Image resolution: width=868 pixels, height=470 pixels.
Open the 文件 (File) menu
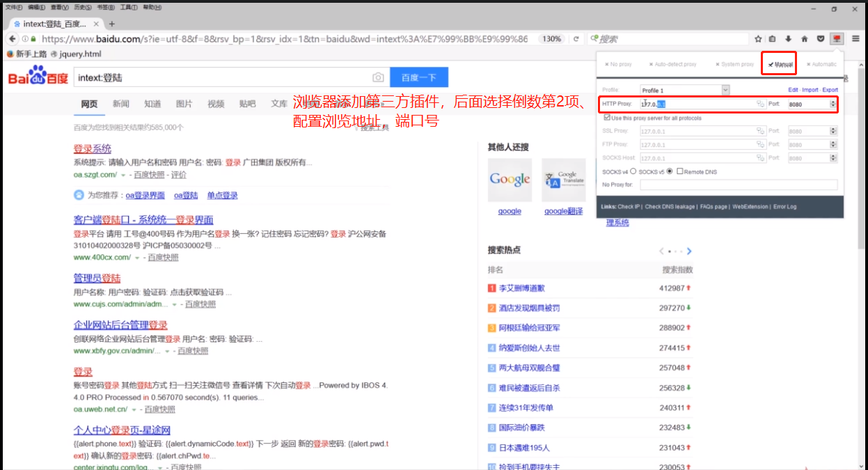point(13,7)
